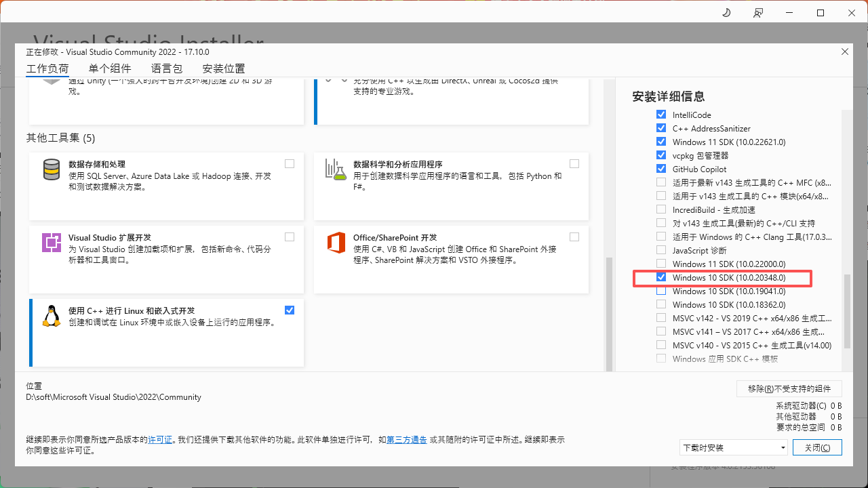This screenshot has height=488, width=868.
Task: Go to the 安装位置 tab
Action: 224,68
